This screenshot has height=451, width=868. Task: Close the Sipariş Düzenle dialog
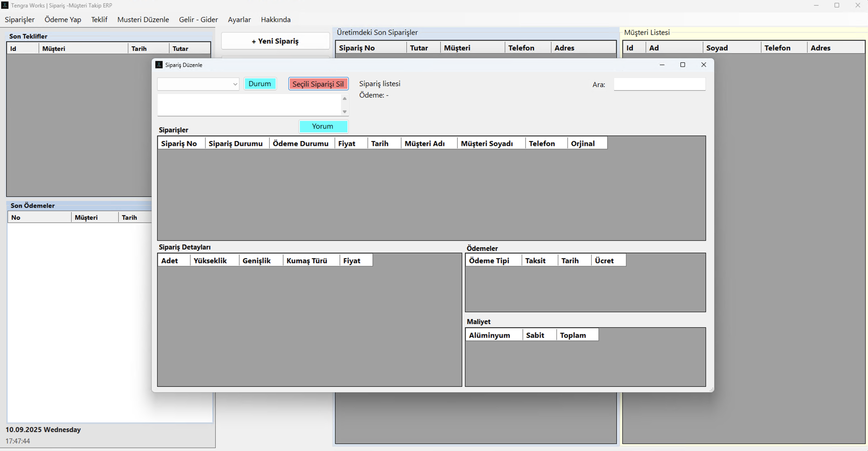tap(703, 65)
